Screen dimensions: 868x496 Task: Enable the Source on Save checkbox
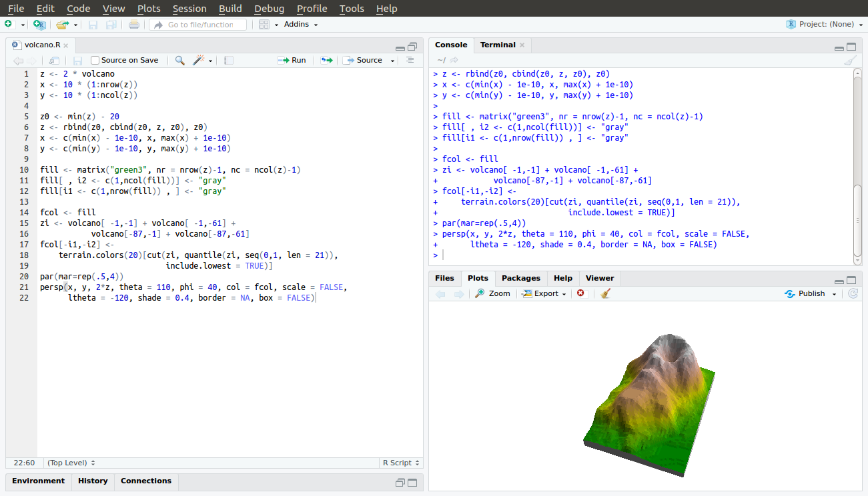[x=95, y=59]
